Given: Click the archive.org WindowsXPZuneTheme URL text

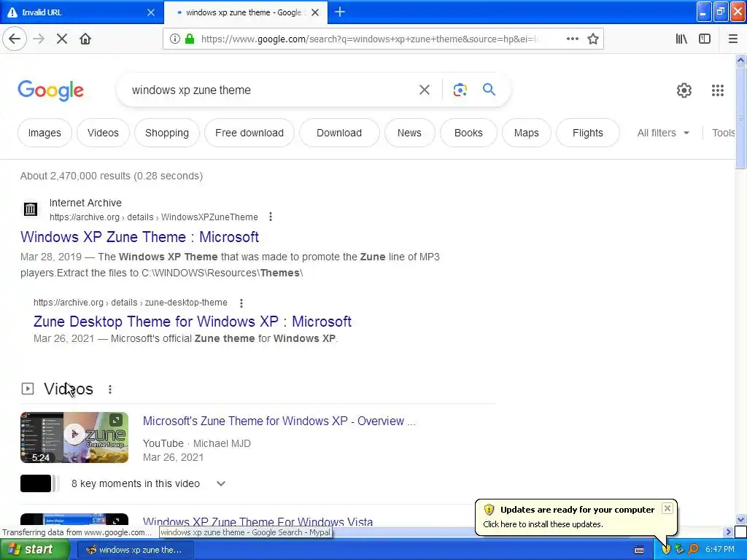Looking at the screenshot, I should 153,217.
